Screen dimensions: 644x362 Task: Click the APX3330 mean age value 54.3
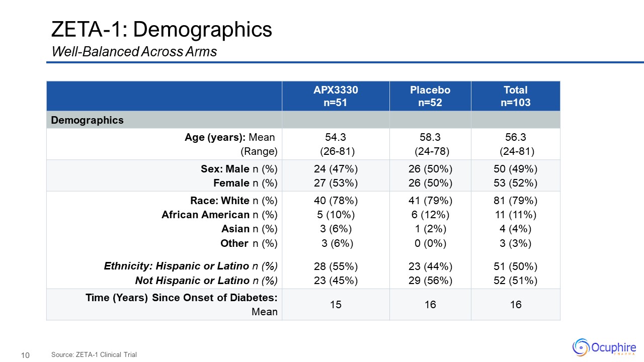336,137
